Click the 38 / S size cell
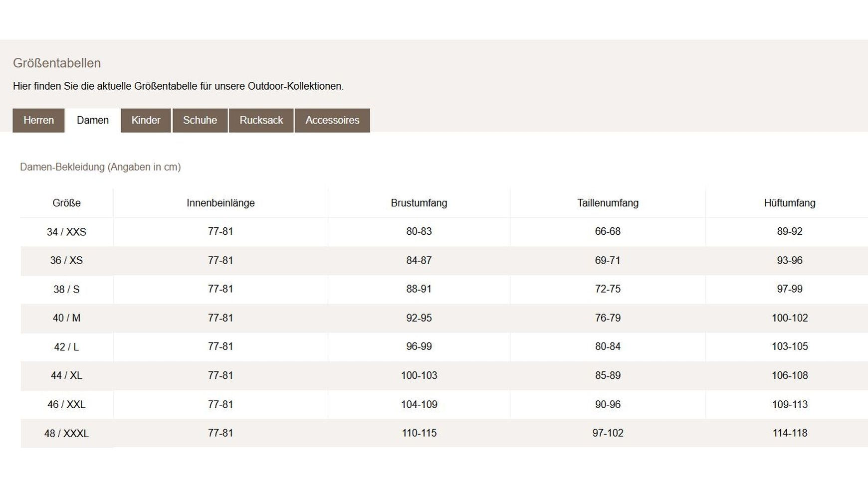The width and height of the screenshot is (868, 488). tap(66, 289)
